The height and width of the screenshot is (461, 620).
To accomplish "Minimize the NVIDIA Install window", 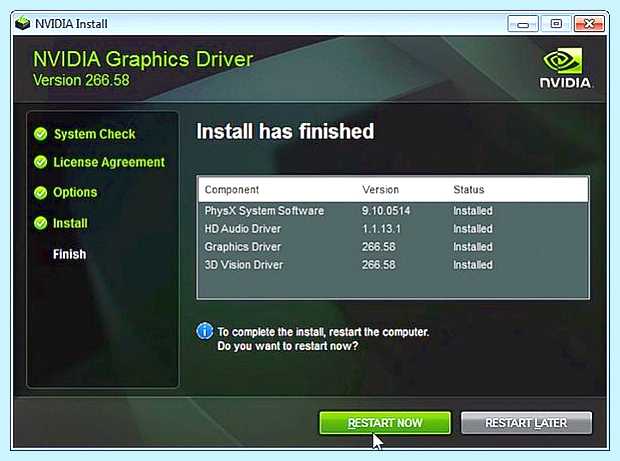I will click(x=523, y=24).
